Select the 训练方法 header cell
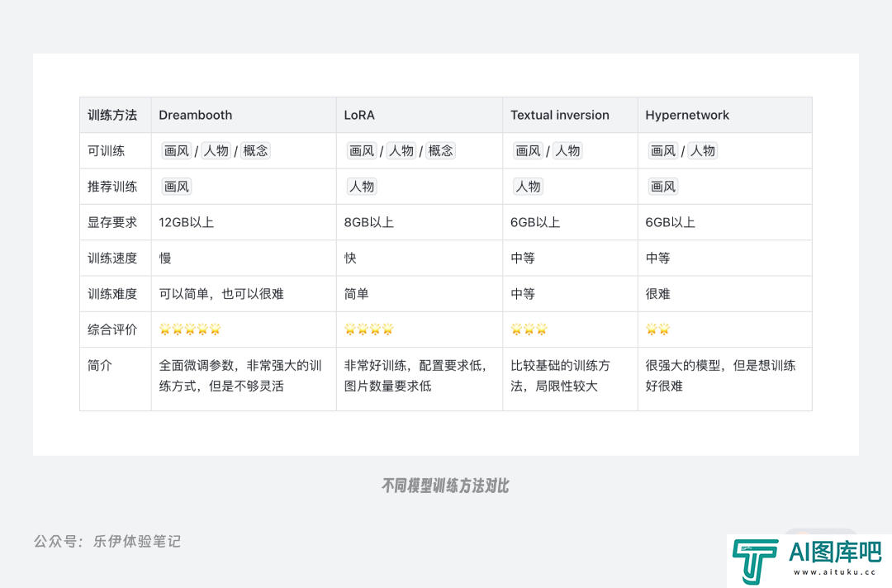Image resolution: width=892 pixels, height=588 pixels. click(116, 115)
